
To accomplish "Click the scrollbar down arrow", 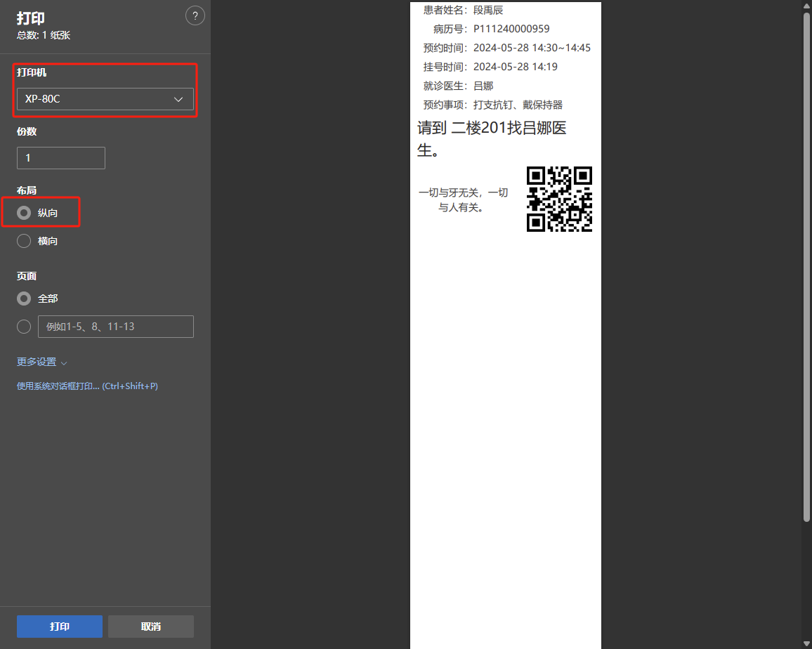I will 806,643.
